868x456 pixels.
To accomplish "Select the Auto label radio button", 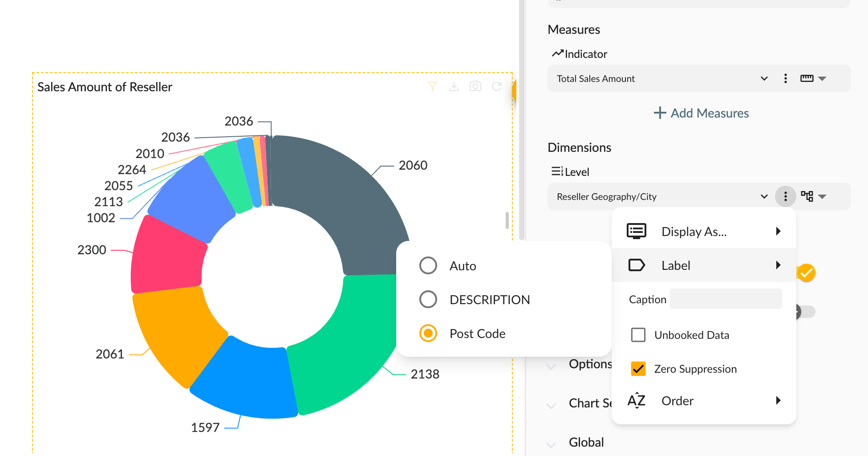I will pyautogui.click(x=428, y=265).
